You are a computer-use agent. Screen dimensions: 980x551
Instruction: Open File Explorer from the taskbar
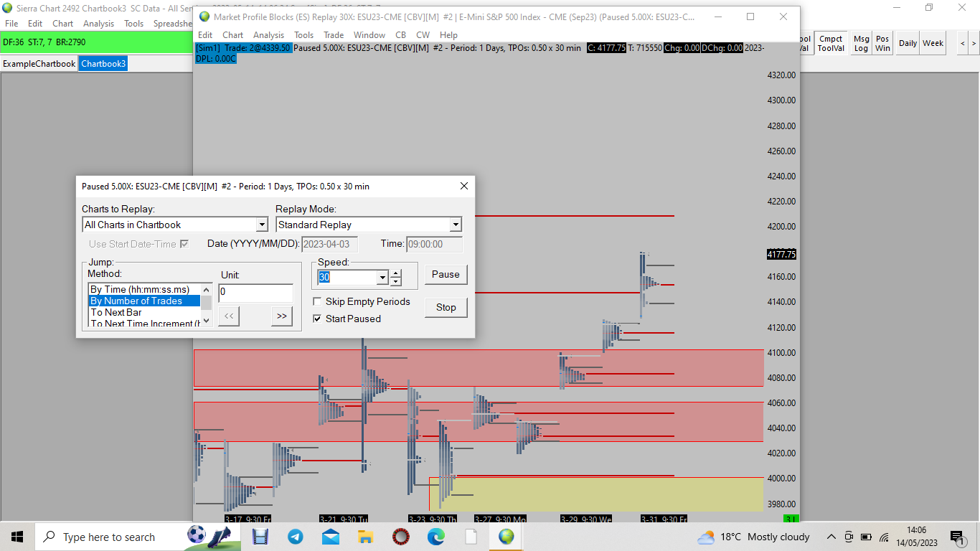(366, 537)
